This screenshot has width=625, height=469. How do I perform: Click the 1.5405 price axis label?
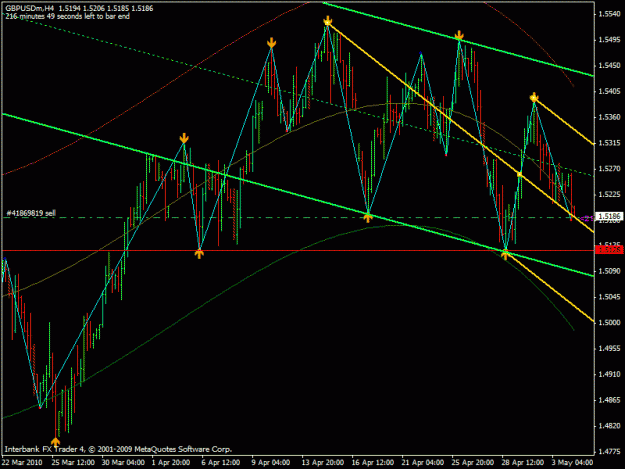pos(609,91)
